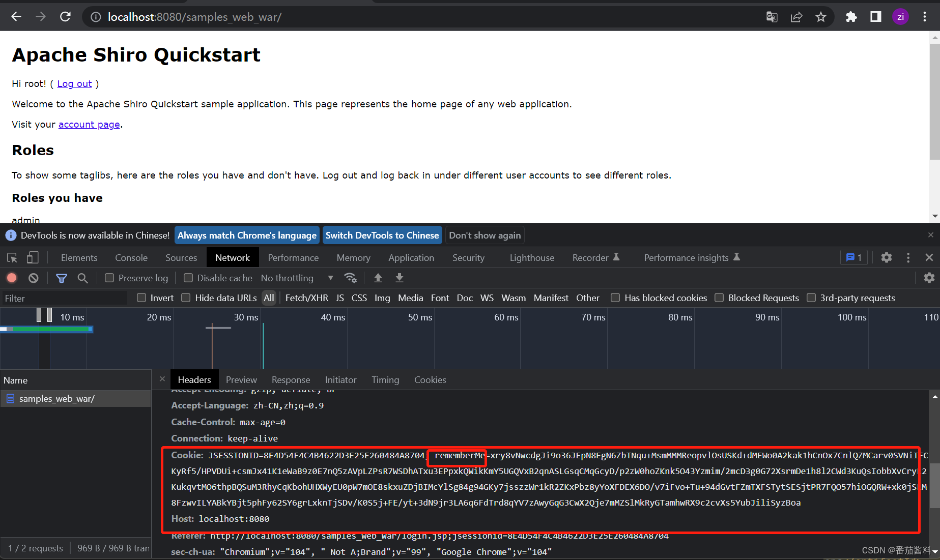Viewport: 940px width, 560px height.
Task: Open network conditions wifi icon
Action: [351, 278]
